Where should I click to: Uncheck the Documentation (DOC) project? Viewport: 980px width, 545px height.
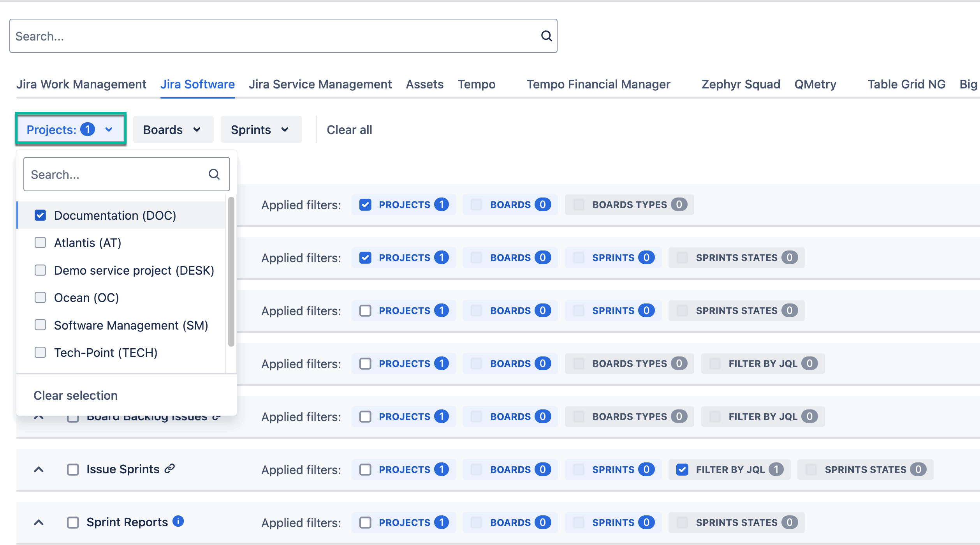point(40,215)
